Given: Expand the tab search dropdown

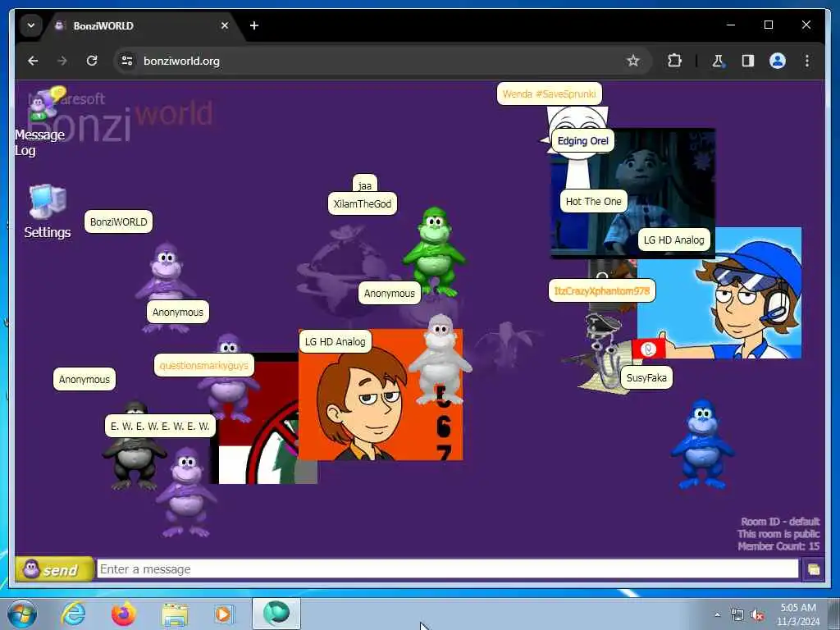Looking at the screenshot, I should point(31,25).
